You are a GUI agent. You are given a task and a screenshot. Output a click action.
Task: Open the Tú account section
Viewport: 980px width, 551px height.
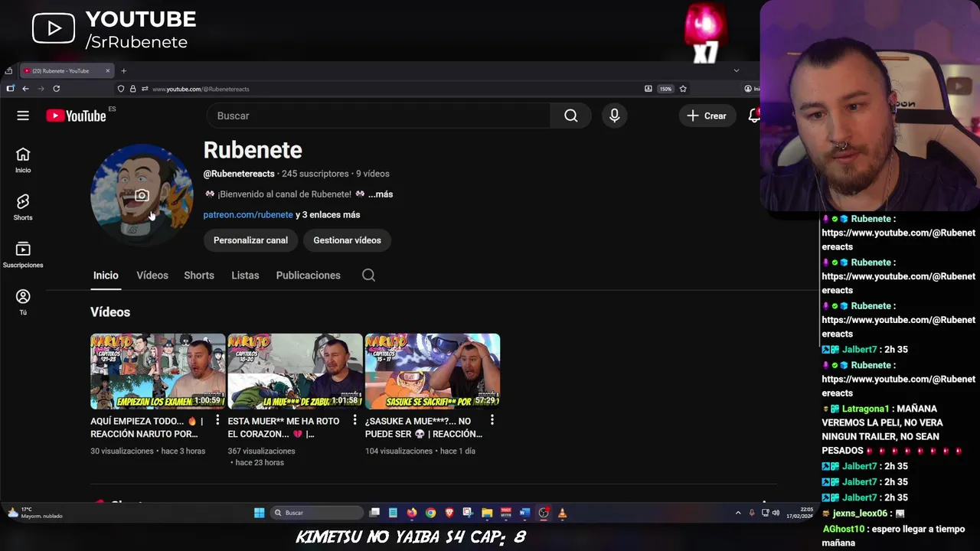coord(23,302)
